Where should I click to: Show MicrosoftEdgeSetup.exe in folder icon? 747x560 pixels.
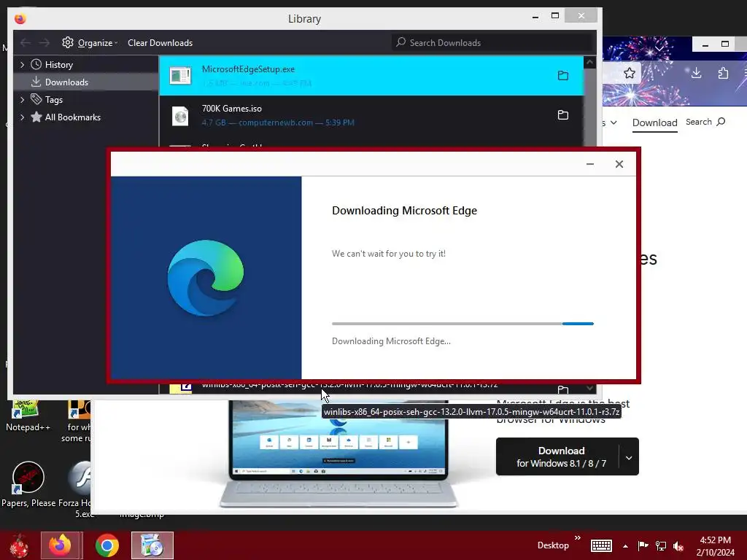(563, 75)
